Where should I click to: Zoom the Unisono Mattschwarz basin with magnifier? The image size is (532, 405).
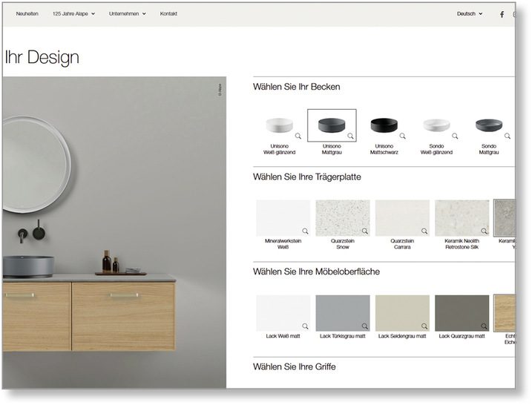(x=403, y=136)
